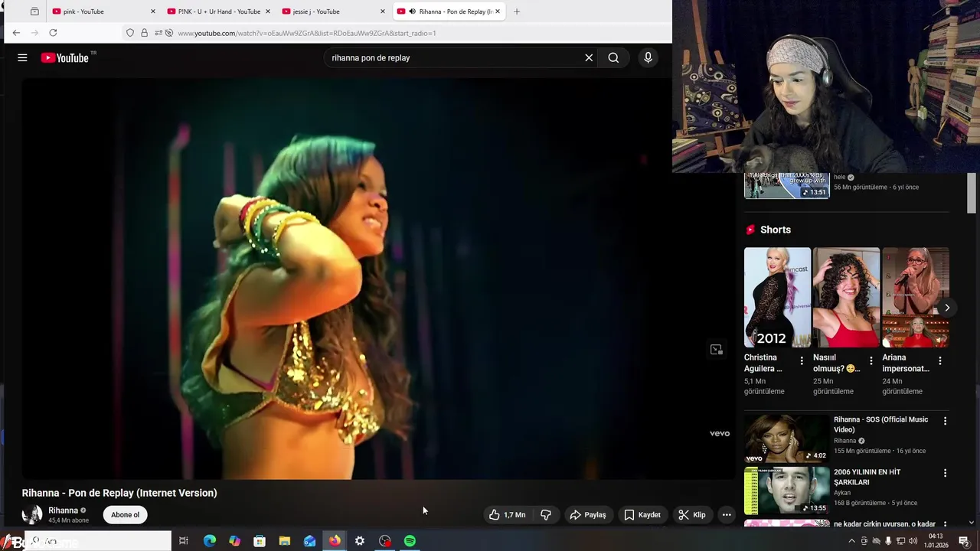980x551 pixels.
Task: Click the Windows taskbar search box
Action: point(98,541)
